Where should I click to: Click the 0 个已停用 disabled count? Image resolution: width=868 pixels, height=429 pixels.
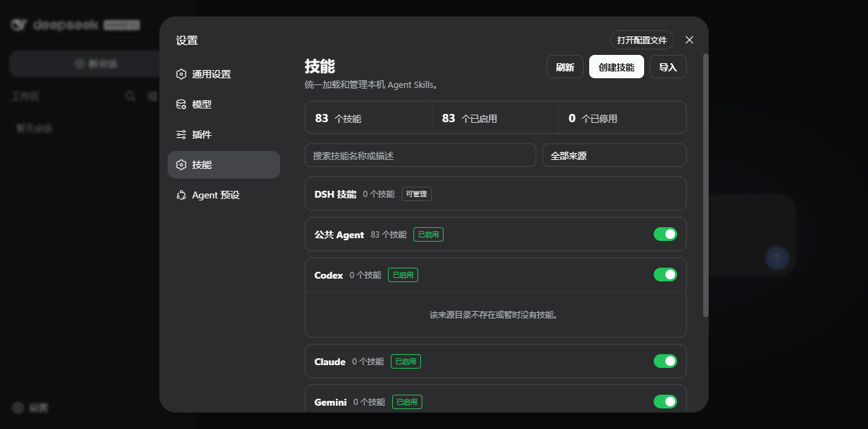tap(593, 118)
